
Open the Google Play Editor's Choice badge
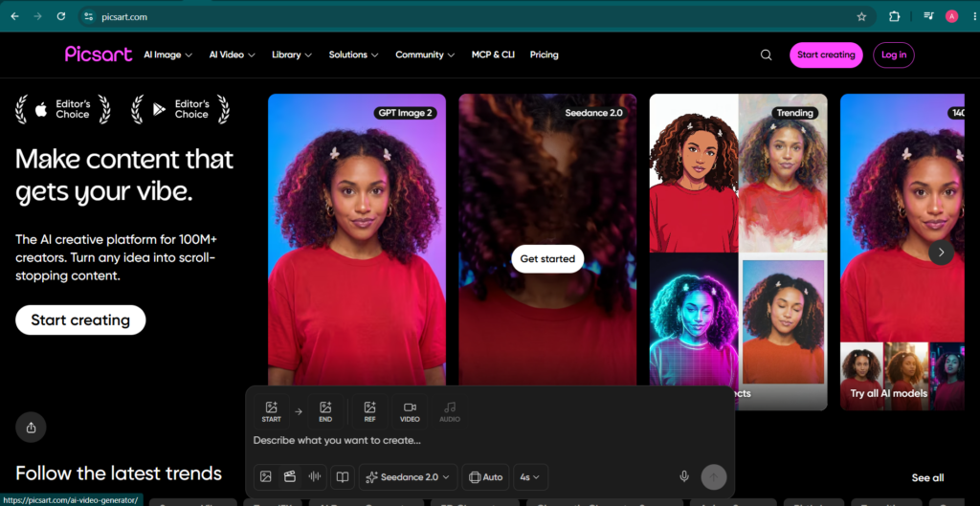tap(181, 109)
